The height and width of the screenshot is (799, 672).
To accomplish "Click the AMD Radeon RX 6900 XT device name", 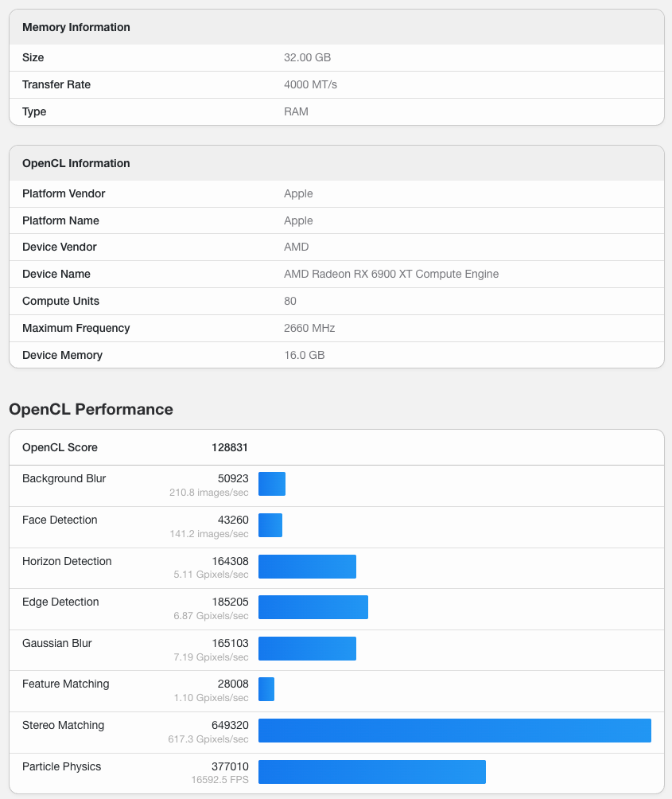I will [x=391, y=274].
